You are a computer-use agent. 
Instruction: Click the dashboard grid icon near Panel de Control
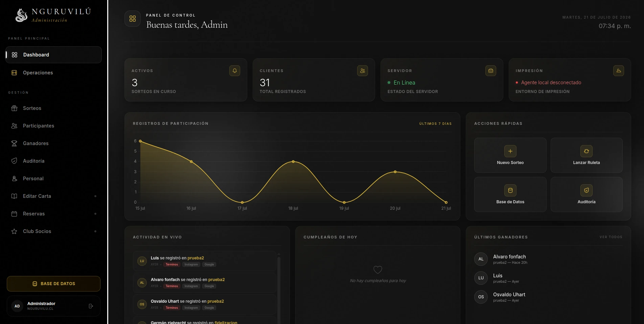click(133, 19)
